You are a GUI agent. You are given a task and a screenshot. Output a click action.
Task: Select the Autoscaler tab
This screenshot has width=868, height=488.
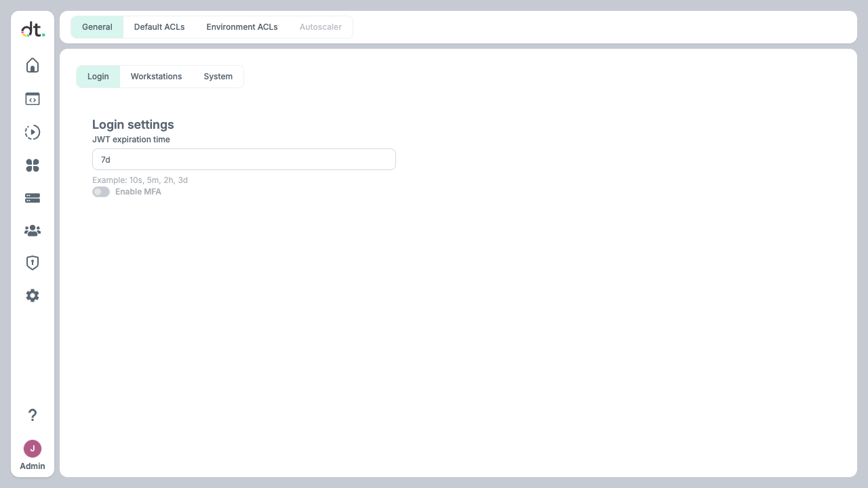[320, 27]
